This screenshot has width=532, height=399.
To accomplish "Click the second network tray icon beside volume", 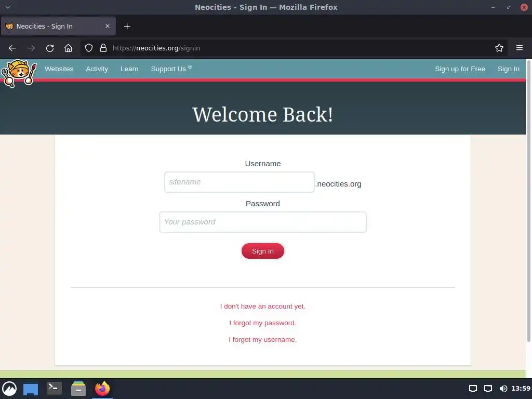I will (x=488, y=389).
